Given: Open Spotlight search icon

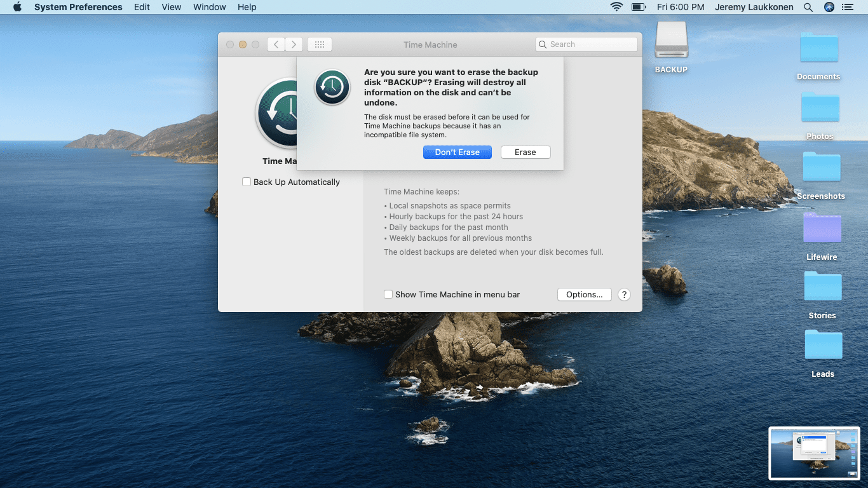Looking at the screenshot, I should (808, 7).
